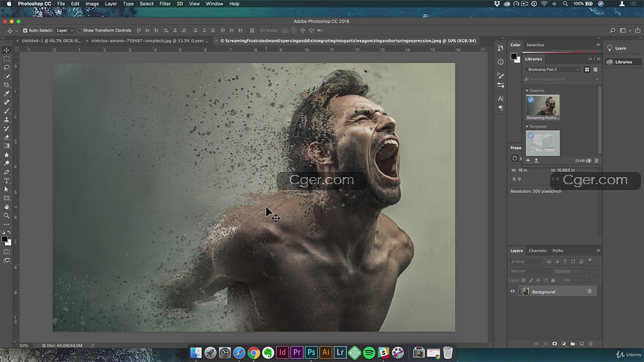Image resolution: width=644 pixels, height=362 pixels.
Task: Select the Pen tool
Action: 6,172
